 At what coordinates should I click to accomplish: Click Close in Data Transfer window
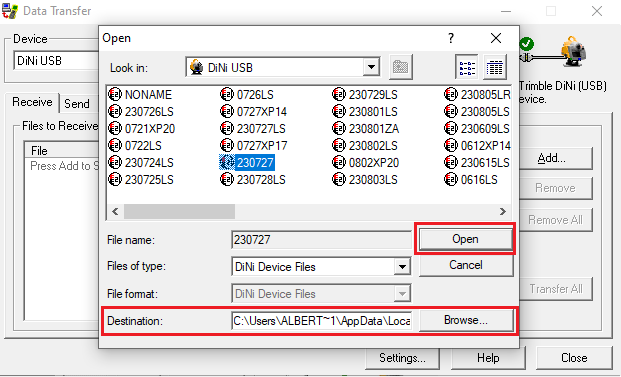(574, 358)
